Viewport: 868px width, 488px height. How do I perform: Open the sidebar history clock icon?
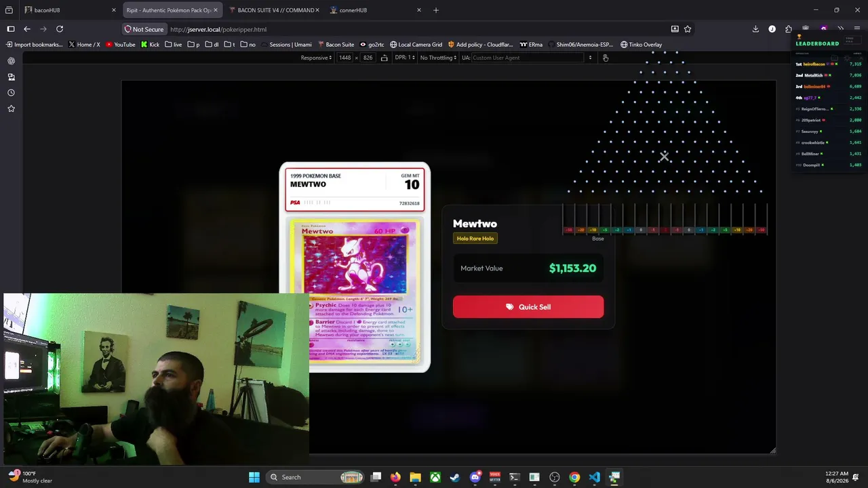[11, 93]
